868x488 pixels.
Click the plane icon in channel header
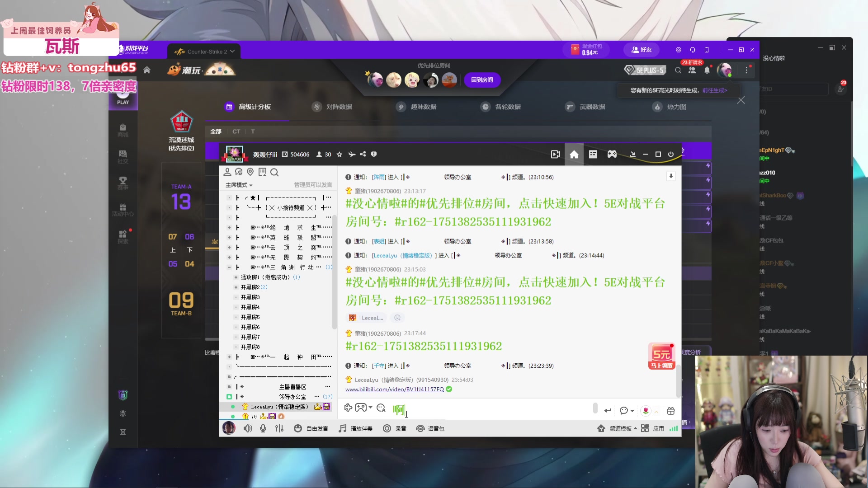pos(352,155)
